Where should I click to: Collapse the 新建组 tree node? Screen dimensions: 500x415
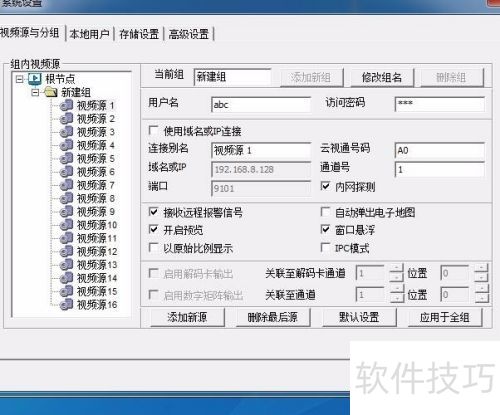35,92
